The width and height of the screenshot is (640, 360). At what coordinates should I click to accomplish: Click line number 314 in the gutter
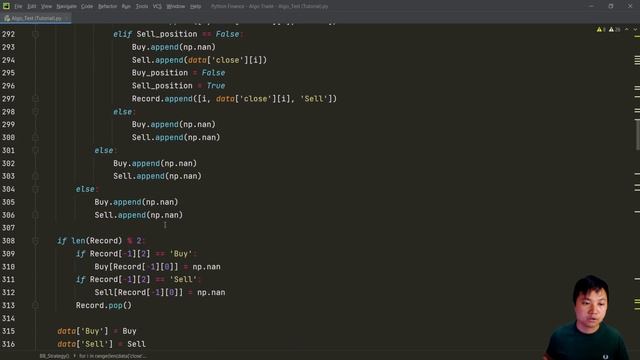8,318
